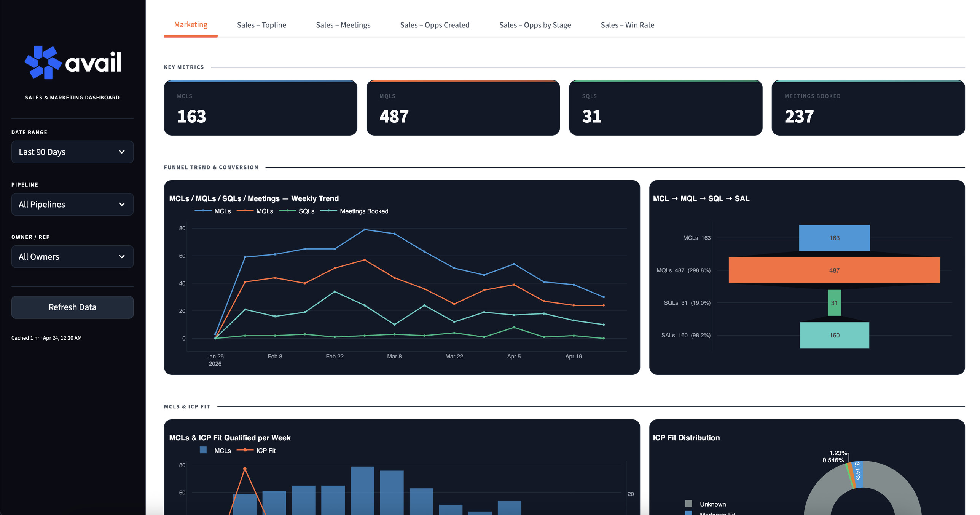Click the 487 bar in the funnel chart
980x515 pixels.
tap(834, 270)
